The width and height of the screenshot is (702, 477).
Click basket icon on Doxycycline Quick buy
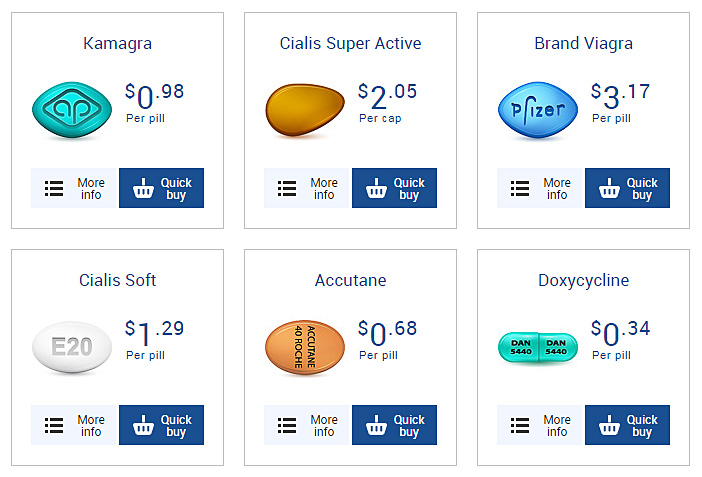click(609, 425)
